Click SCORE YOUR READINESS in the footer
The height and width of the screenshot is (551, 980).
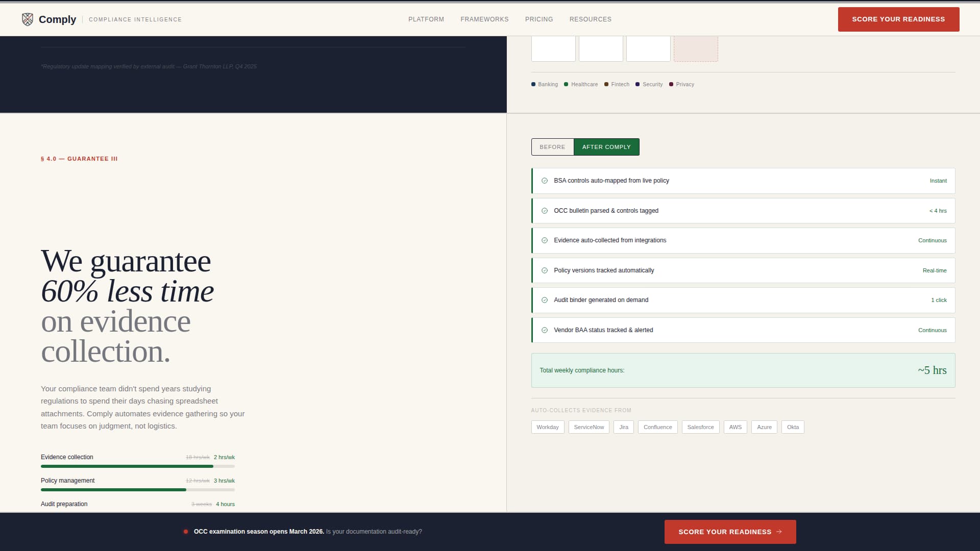pos(729,531)
